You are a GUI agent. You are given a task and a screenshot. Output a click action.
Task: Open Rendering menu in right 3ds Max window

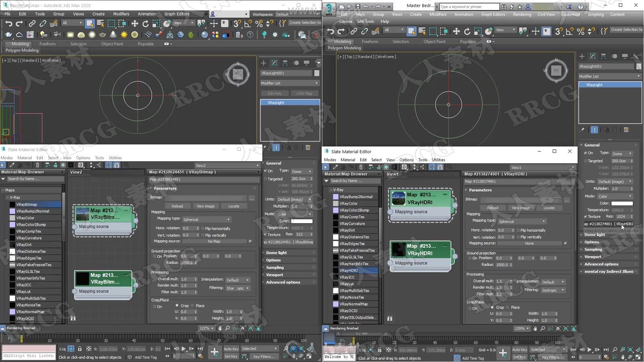coord(522,14)
